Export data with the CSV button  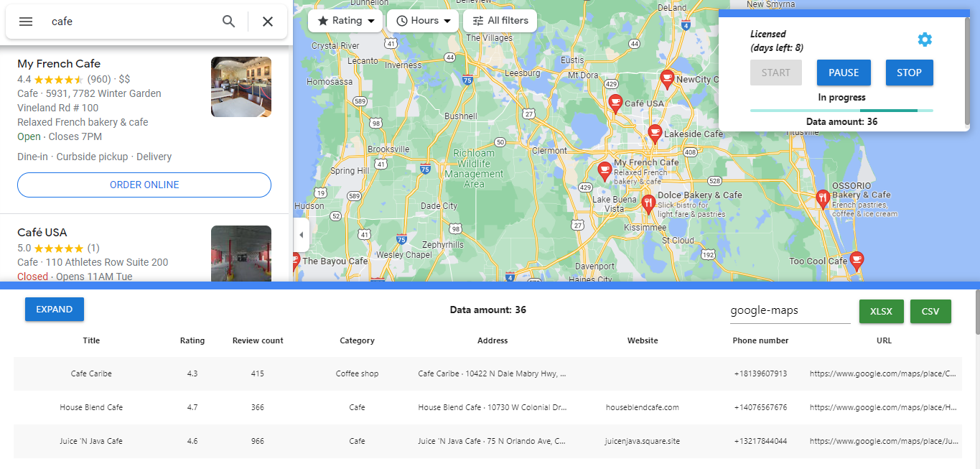pyautogui.click(x=930, y=312)
